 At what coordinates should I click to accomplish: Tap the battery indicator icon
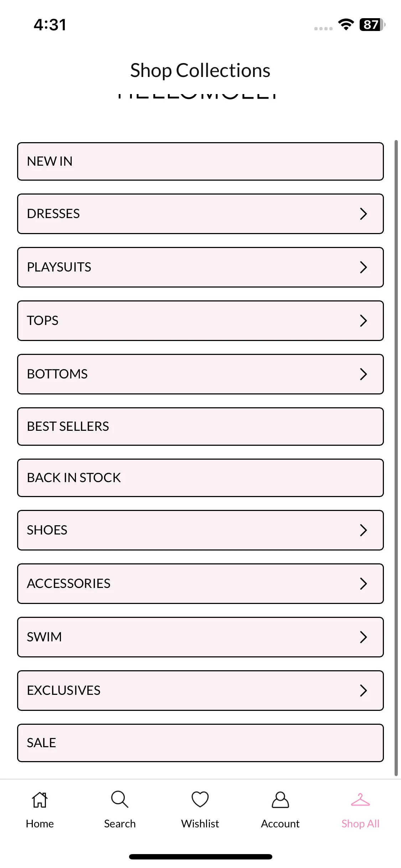372,25
